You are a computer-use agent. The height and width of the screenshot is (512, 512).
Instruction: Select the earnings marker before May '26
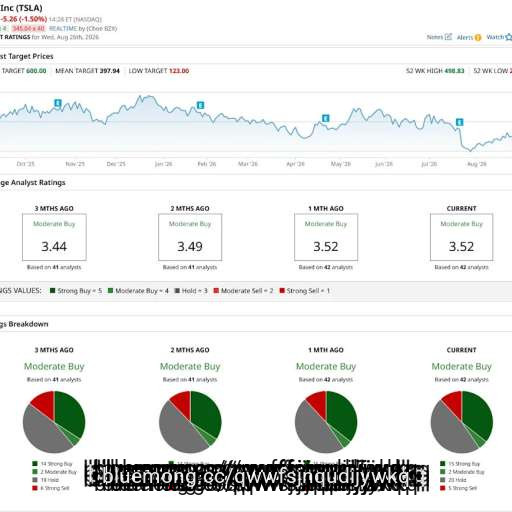(325, 118)
